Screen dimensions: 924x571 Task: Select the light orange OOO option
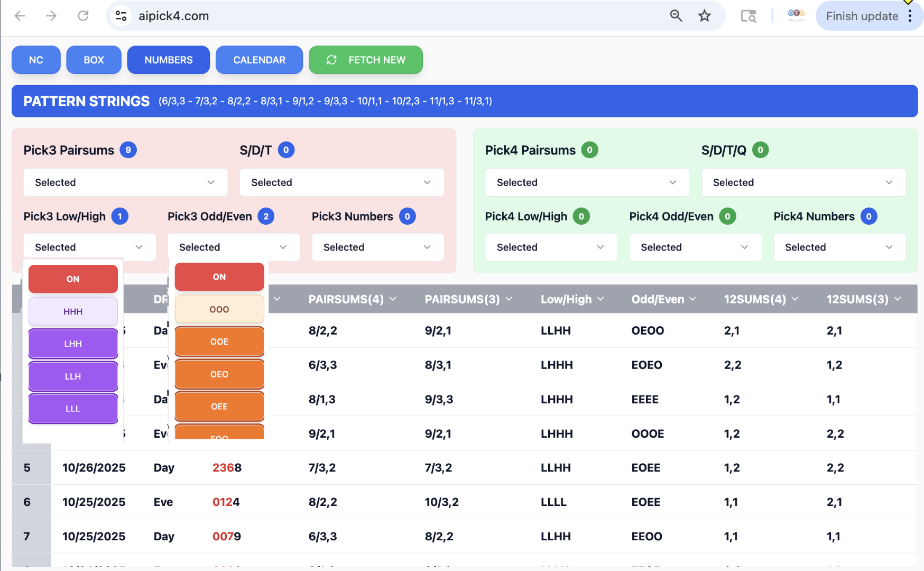point(219,309)
